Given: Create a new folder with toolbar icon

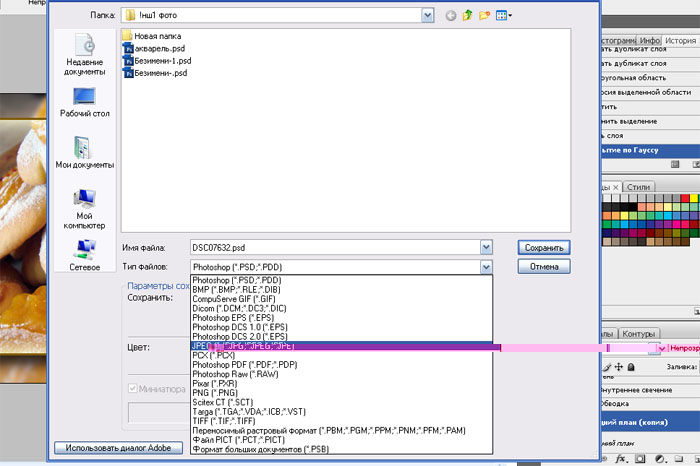Looking at the screenshot, I should (485, 15).
